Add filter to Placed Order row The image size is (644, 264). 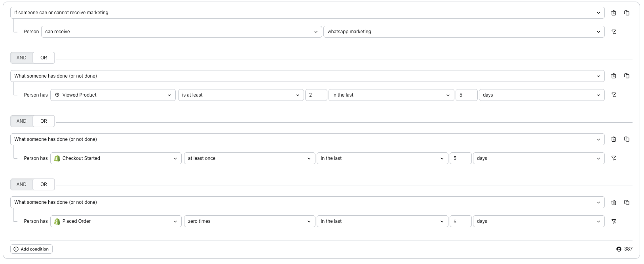click(614, 221)
